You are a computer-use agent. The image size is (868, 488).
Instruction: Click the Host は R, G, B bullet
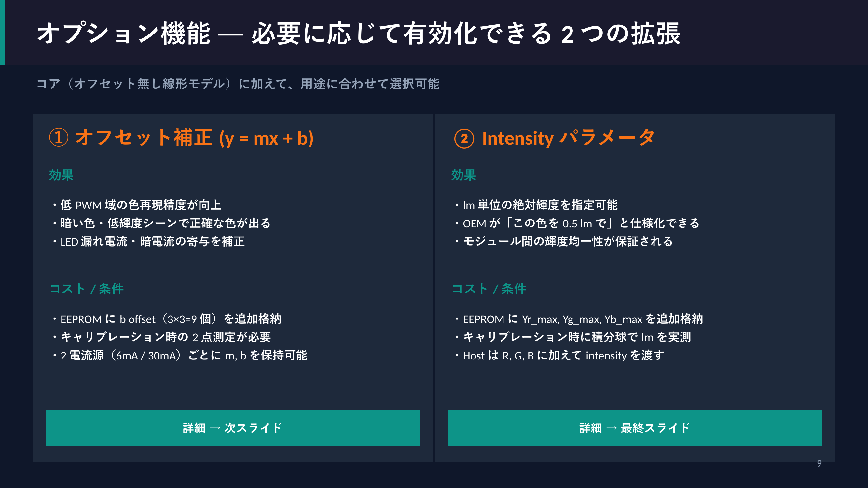click(563, 355)
